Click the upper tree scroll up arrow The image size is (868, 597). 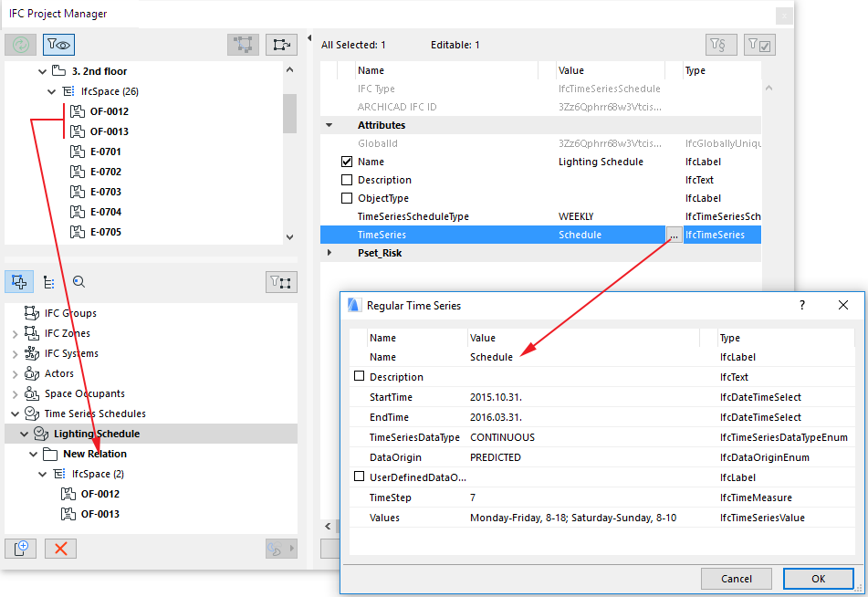[289, 70]
